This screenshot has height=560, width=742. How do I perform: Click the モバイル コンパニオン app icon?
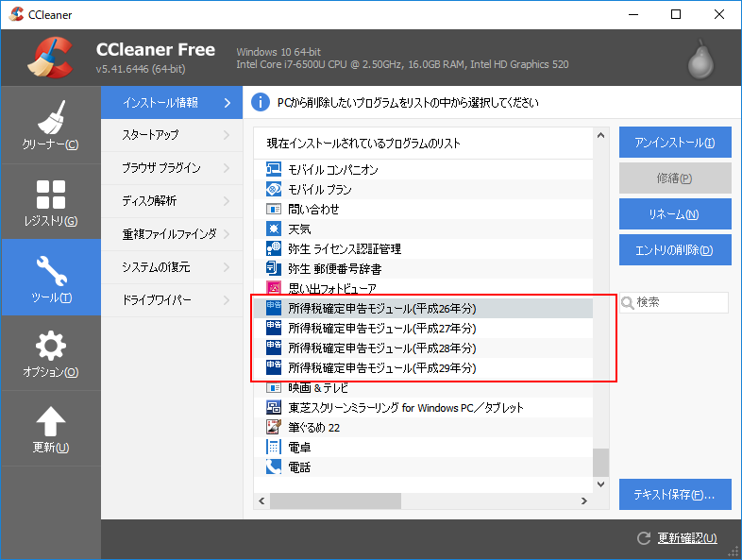[x=274, y=169]
